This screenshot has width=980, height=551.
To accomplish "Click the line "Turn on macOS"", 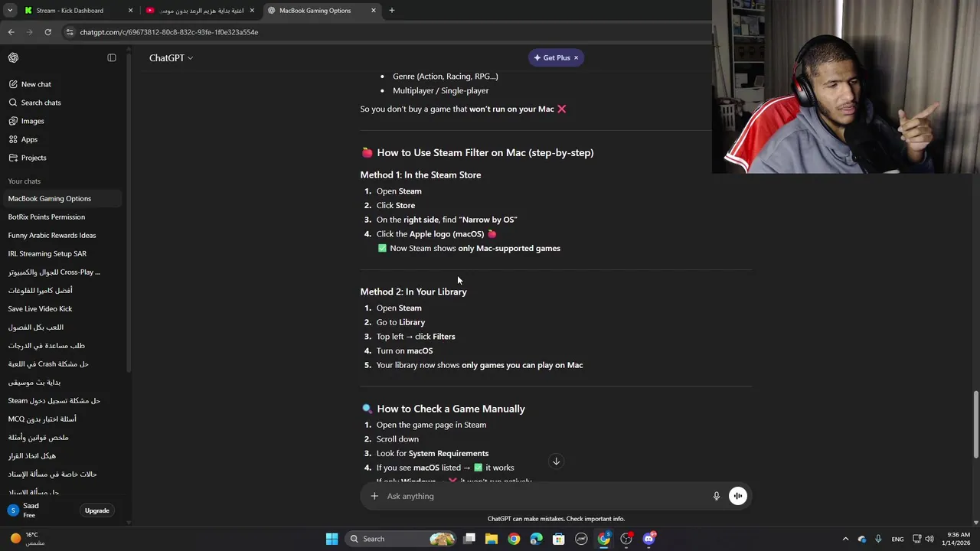I will 404,350.
